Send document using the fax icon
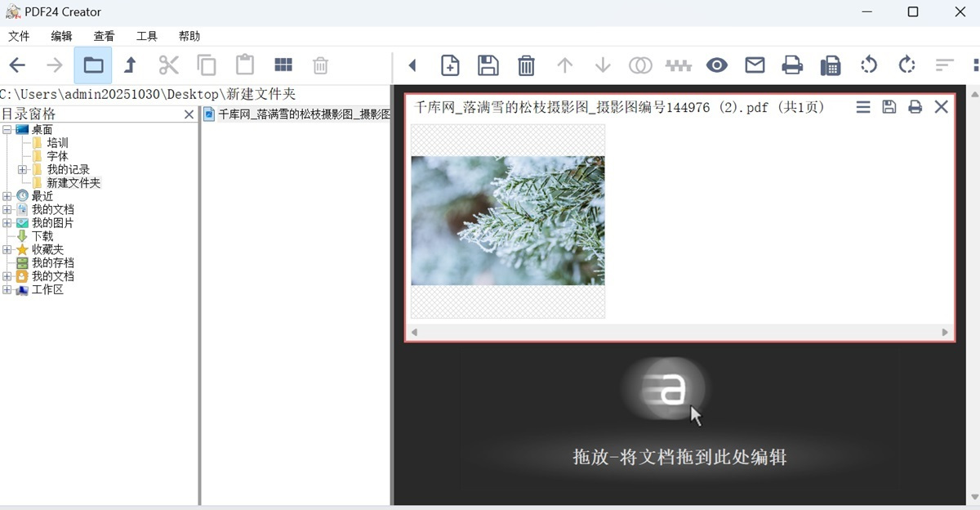 [831, 65]
